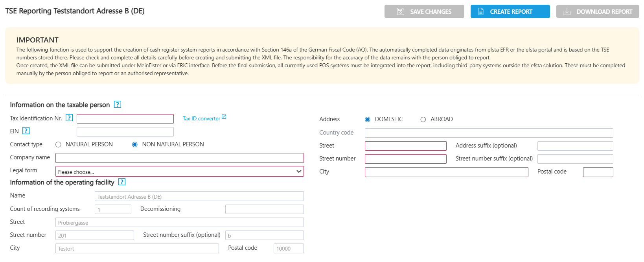The image size is (644, 262).
Task: Focus the taxable person Postal code field
Action: (598, 172)
